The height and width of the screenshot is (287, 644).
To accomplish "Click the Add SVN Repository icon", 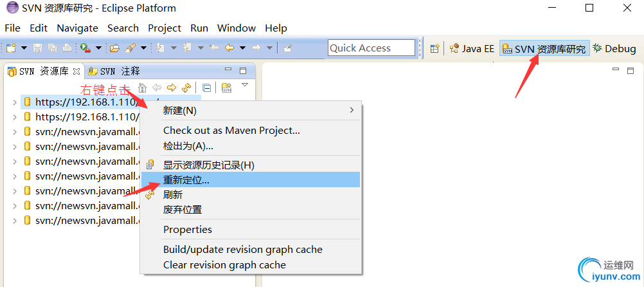I will point(227,87).
